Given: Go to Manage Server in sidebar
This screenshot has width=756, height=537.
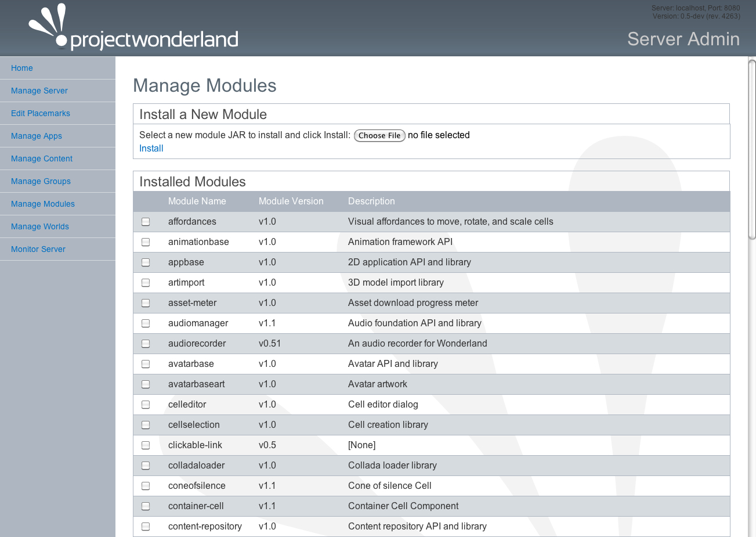Looking at the screenshot, I should (x=39, y=91).
